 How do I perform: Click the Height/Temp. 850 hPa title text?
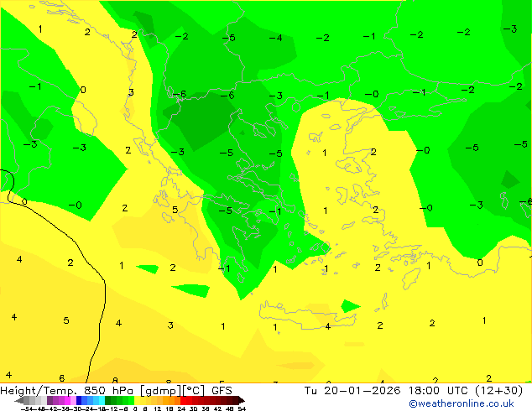point(68,391)
